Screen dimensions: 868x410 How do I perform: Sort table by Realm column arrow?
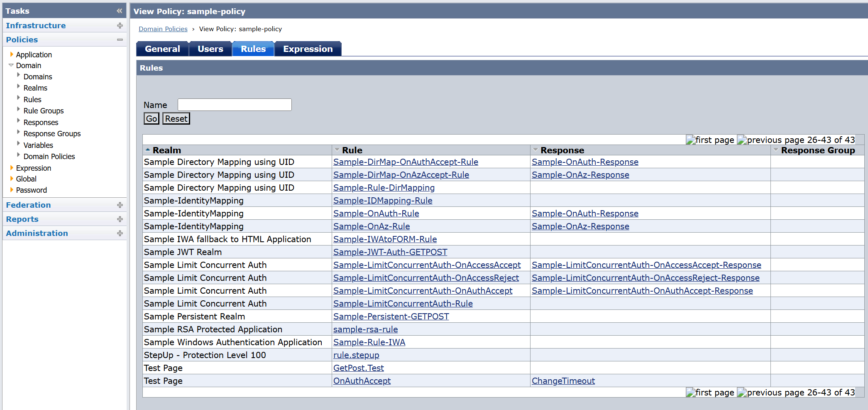click(x=148, y=150)
